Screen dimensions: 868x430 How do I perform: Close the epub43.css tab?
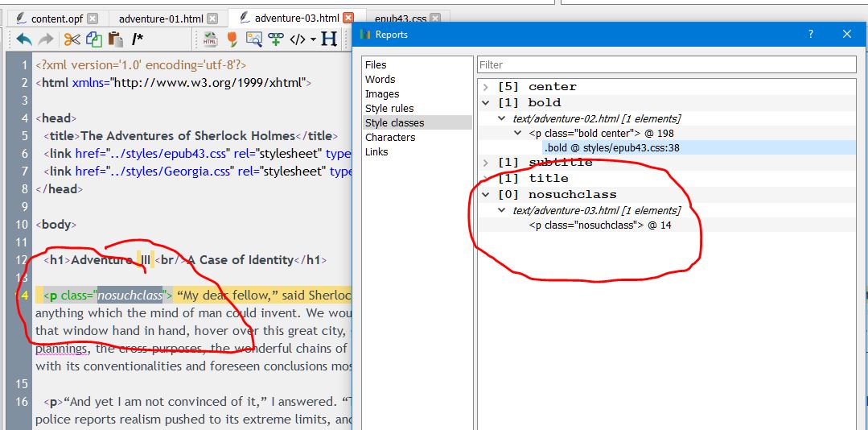click(x=435, y=19)
